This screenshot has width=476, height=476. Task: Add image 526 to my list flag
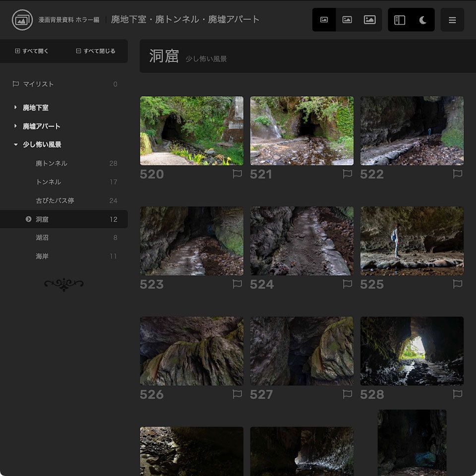pyautogui.click(x=237, y=394)
